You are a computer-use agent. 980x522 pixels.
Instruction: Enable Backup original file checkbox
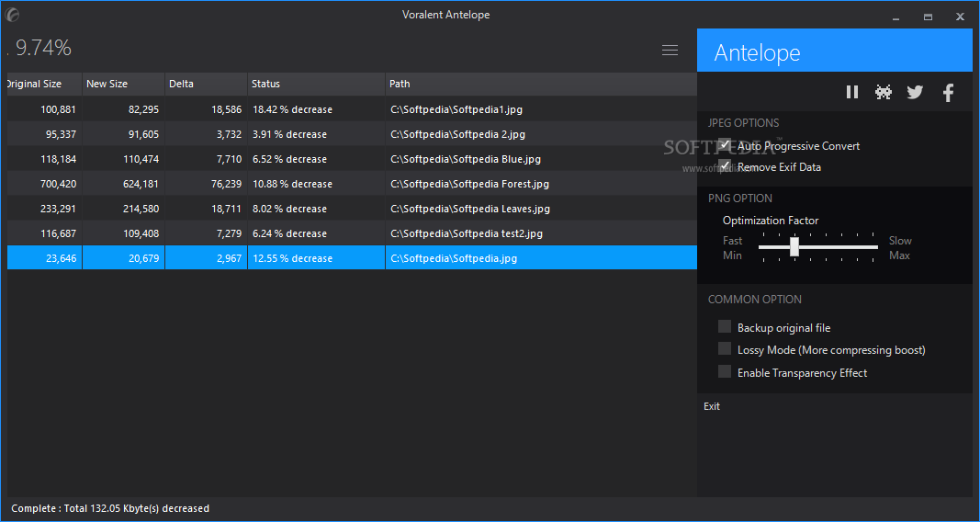(725, 326)
